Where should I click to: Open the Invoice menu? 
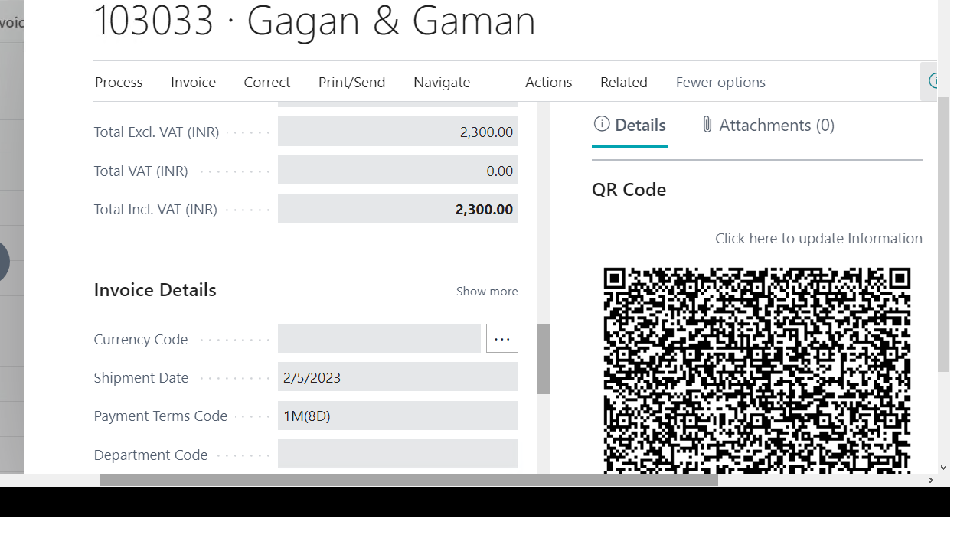[x=193, y=82]
